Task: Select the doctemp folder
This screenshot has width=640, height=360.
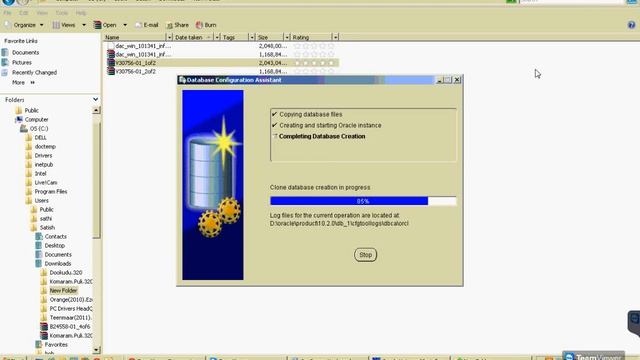Action: pyautogui.click(x=45, y=147)
